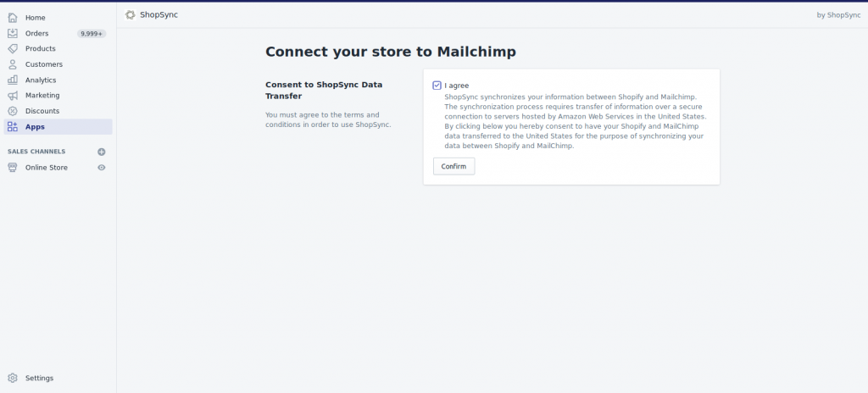The image size is (868, 393).
Task: Click the Marketing megaphone icon
Action: [x=12, y=95]
